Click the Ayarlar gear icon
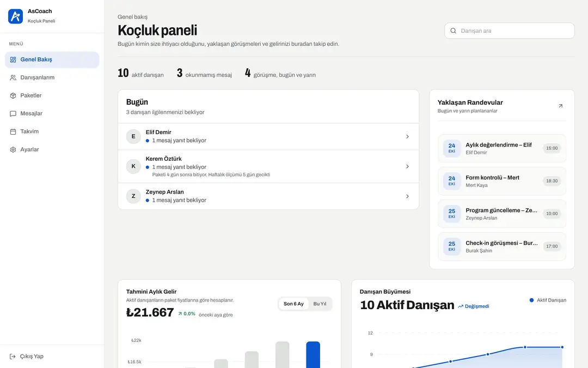The height and width of the screenshot is (368, 588). click(x=13, y=150)
